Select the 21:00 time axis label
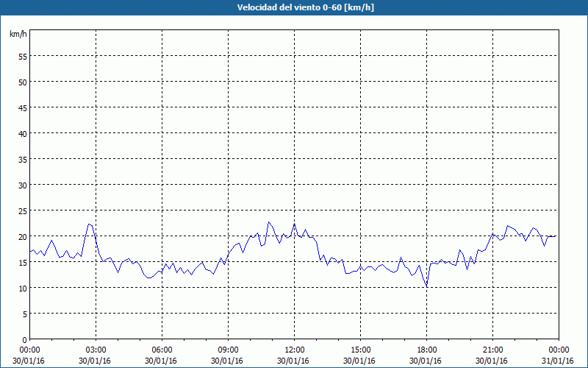This screenshot has width=588, height=368. tap(492, 350)
